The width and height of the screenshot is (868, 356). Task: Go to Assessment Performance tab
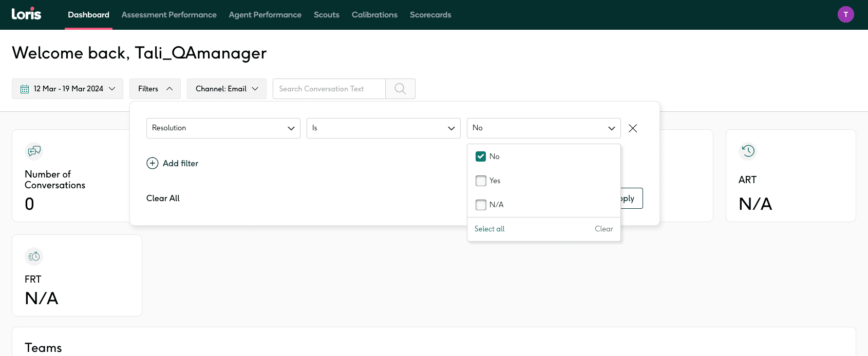(169, 15)
